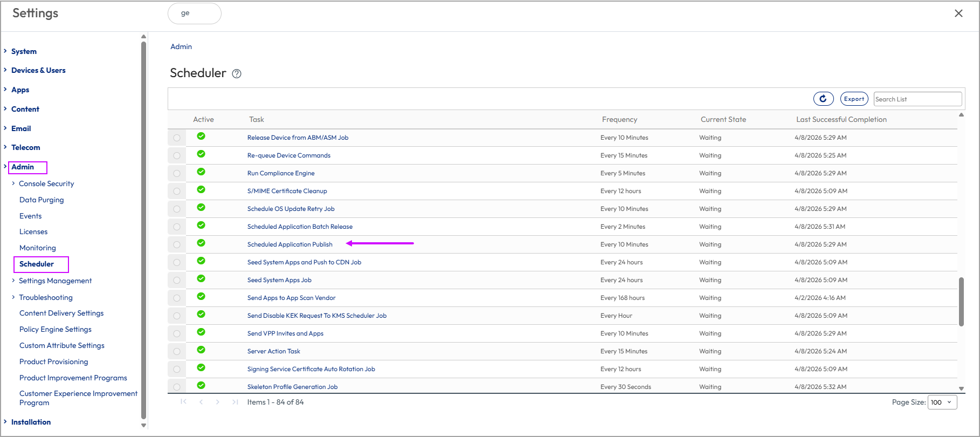
Task: Go to last page of list
Action: click(235, 402)
